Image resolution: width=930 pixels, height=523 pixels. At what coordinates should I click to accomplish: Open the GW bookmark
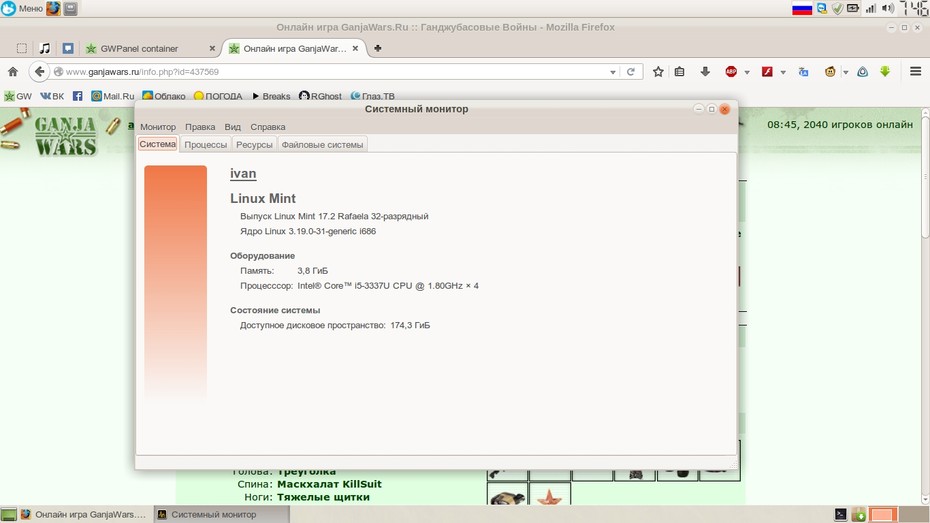tap(18, 96)
